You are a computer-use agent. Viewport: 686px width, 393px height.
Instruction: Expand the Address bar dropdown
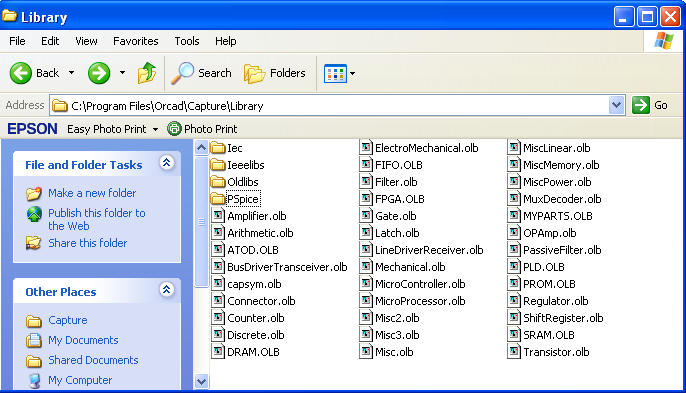616,105
